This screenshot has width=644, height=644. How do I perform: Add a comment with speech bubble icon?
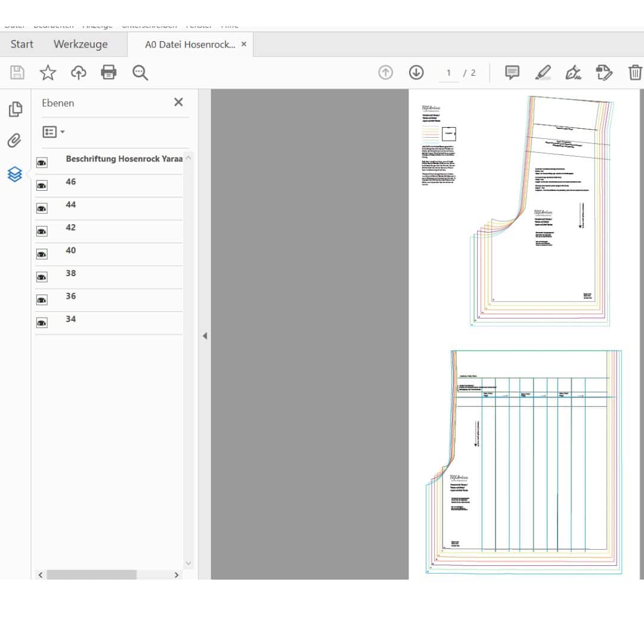click(x=512, y=73)
